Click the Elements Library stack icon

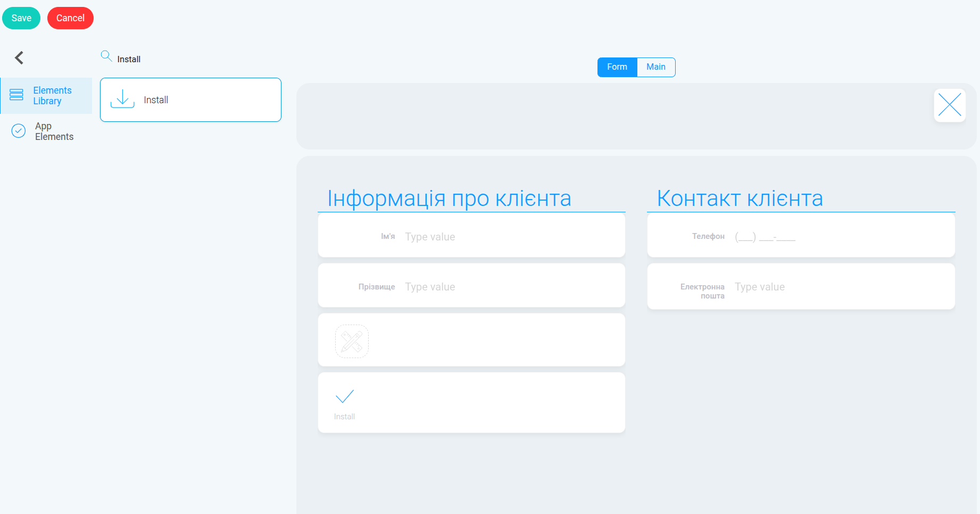[x=16, y=95]
